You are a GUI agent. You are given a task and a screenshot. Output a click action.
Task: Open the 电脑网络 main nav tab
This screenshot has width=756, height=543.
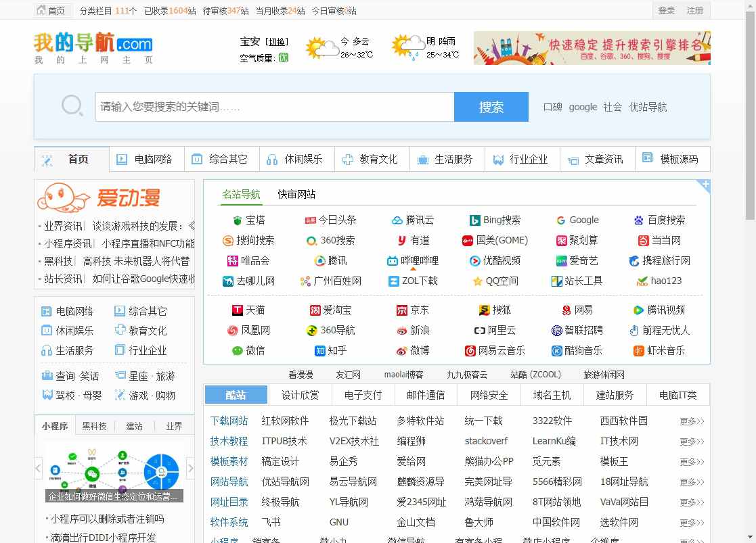(147, 159)
